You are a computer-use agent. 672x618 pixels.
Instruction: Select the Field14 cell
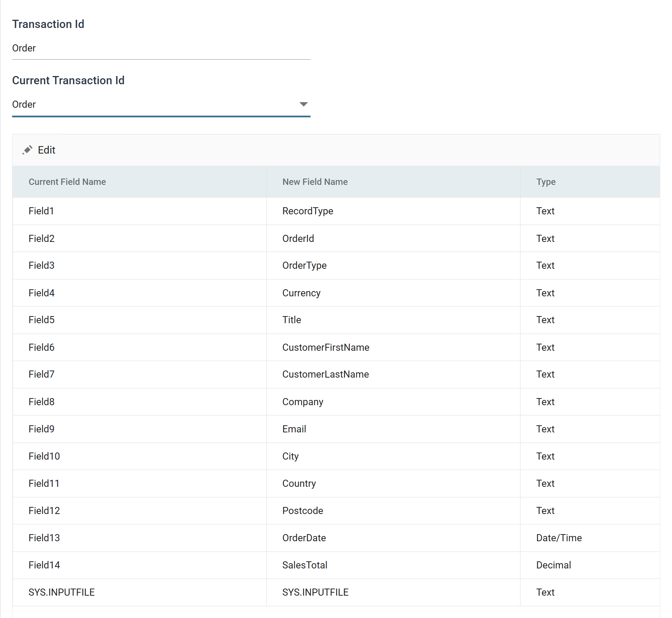[x=139, y=565]
